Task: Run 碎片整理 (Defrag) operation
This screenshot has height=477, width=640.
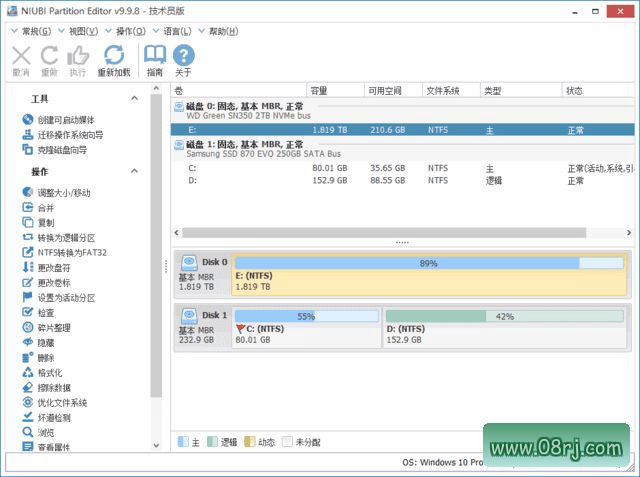Action: pyautogui.click(x=46, y=327)
